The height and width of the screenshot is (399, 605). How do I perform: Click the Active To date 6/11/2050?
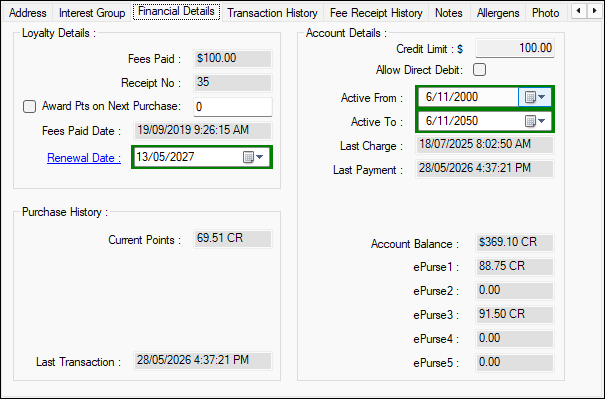click(452, 121)
